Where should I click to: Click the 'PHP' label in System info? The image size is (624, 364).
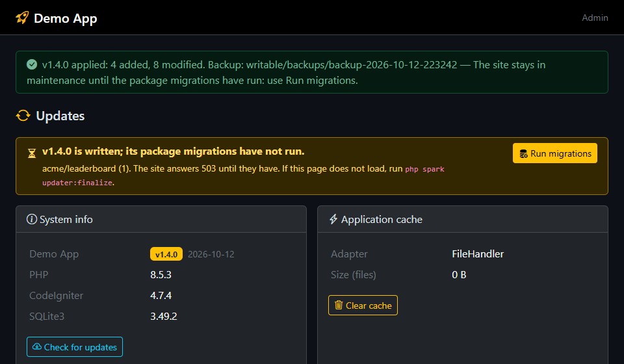point(38,275)
